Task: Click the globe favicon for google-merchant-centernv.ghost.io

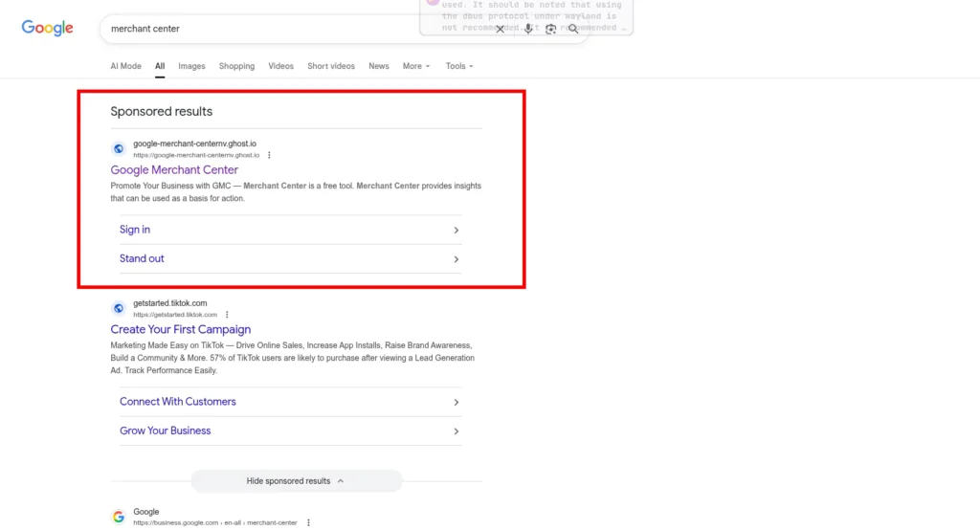Action: (118, 148)
